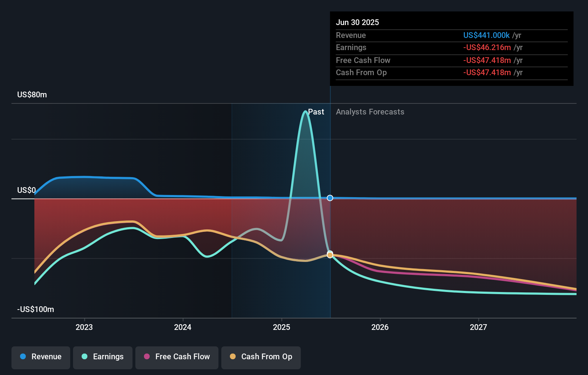Click the Jun 30 2025 tooltip date
Image resolution: width=588 pixels, height=375 pixels.
coord(357,22)
